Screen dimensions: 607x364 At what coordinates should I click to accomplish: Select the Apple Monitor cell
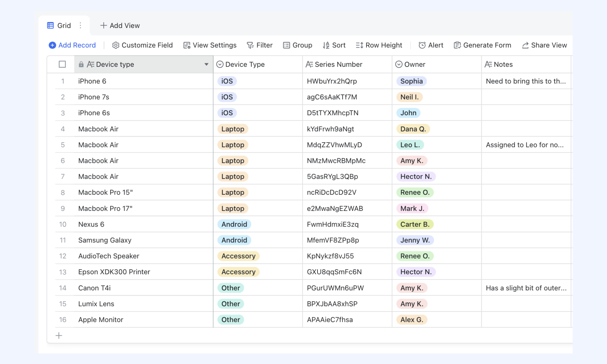coord(143,320)
